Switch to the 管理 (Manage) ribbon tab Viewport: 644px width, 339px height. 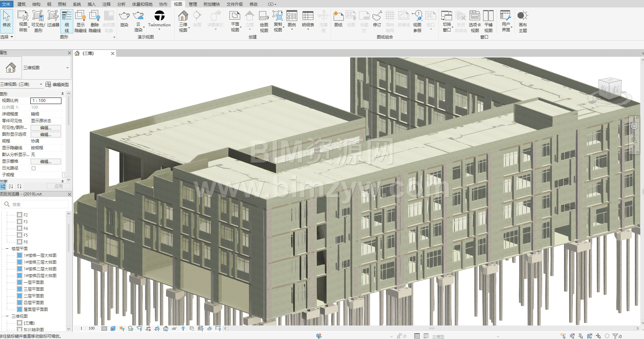193,4
